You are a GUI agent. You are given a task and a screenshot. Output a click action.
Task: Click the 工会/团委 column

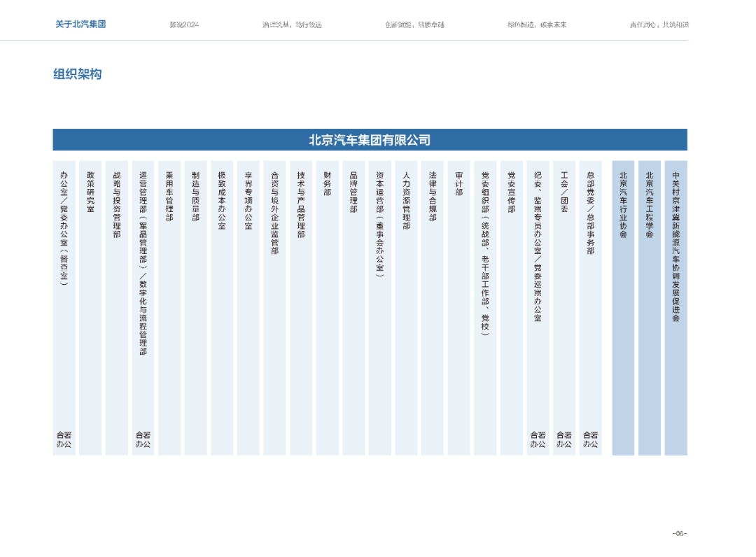pyautogui.click(x=564, y=308)
